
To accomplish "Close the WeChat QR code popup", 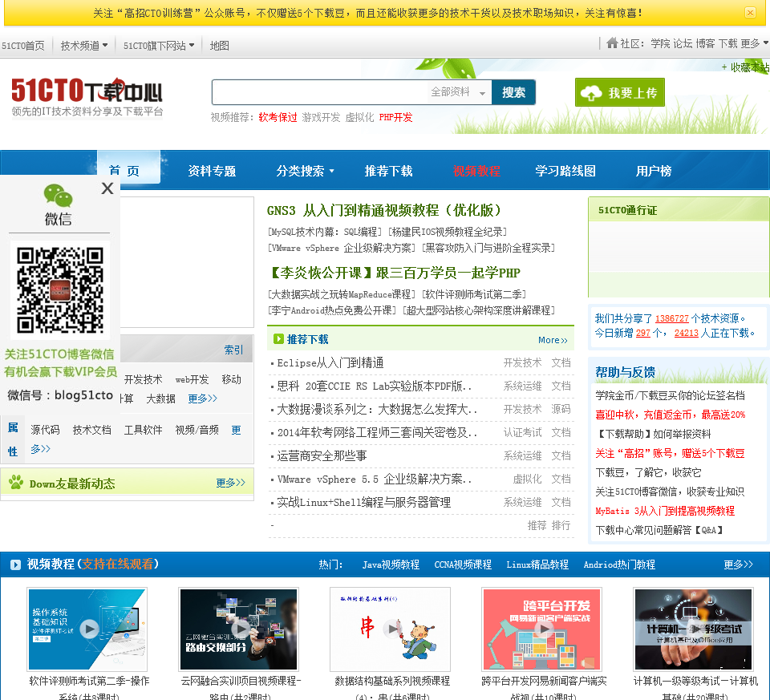I will click(107, 188).
